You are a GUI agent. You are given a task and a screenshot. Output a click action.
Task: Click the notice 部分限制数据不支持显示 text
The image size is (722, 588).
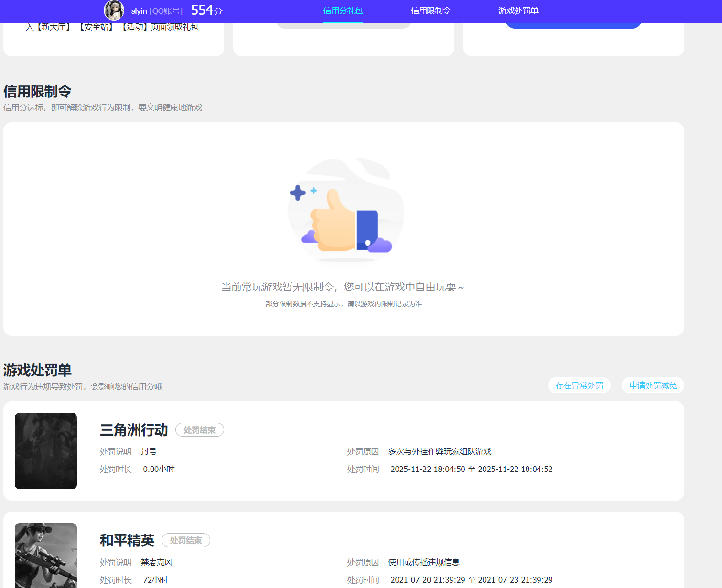coord(343,304)
